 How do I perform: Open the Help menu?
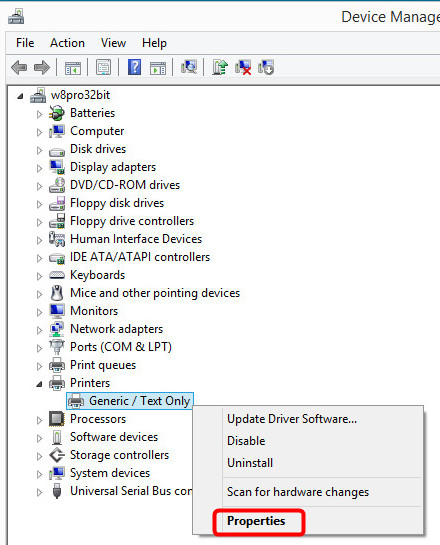(x=154, y=43)
